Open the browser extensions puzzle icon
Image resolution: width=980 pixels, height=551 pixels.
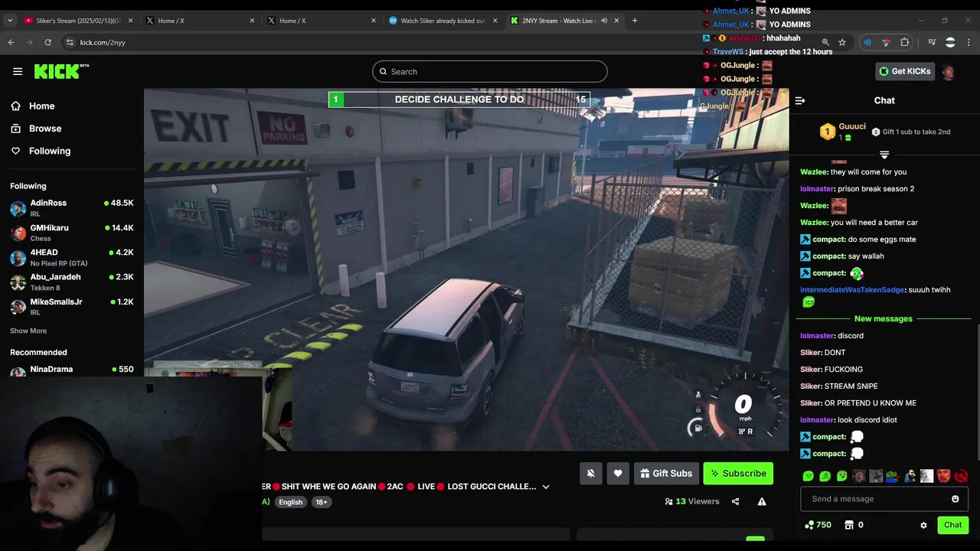point(905,42)
